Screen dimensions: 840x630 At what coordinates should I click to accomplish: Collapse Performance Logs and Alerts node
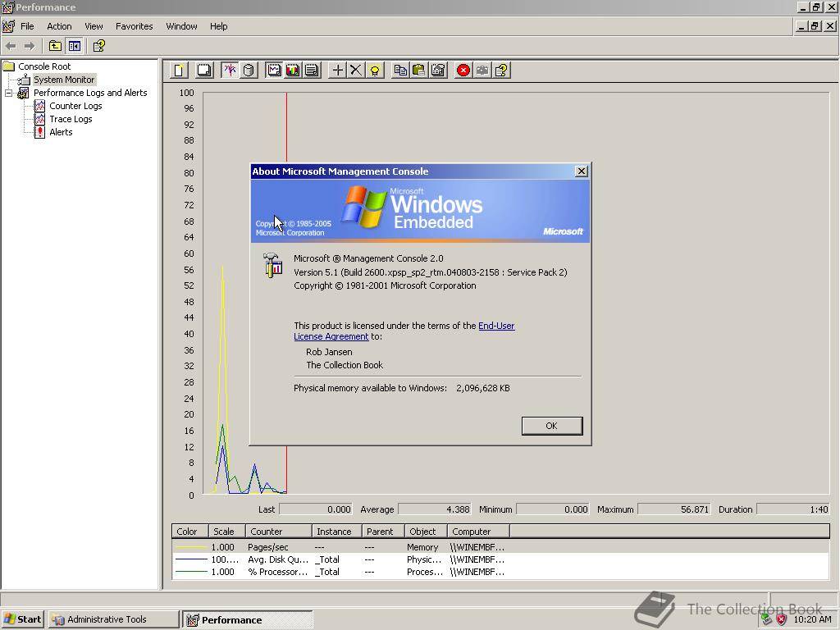pyautogui.click(x=8, y=93)
